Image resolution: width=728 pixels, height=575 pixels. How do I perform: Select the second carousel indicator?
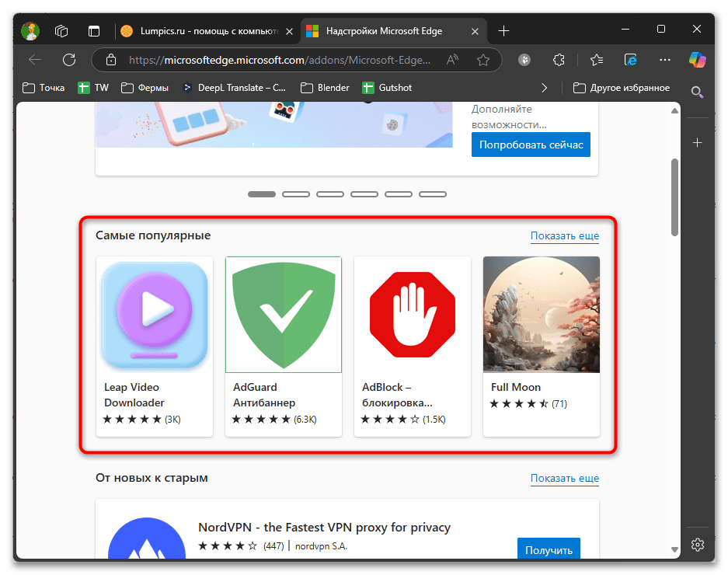(x=296, y=194)
